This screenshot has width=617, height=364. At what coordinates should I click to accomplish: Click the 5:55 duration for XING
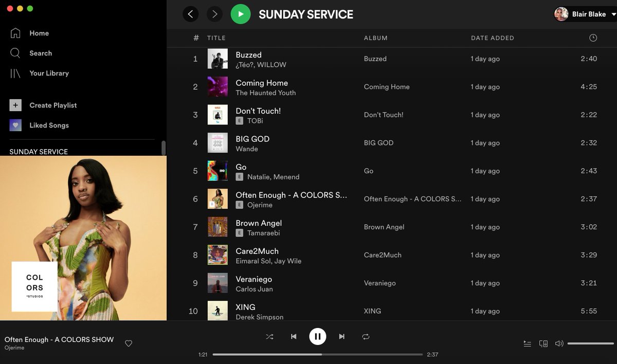click(x=589, y=311)
